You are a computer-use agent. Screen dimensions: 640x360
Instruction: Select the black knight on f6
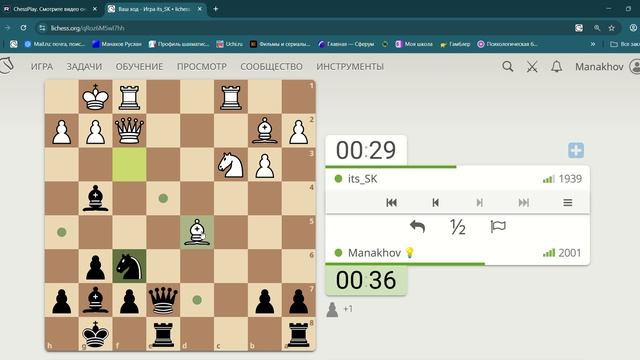[129, 266]
